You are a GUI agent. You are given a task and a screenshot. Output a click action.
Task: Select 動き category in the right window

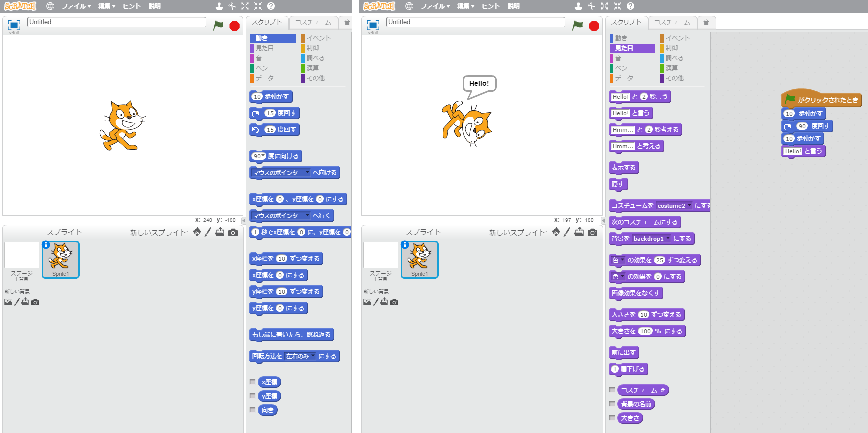click(x=632, y=38)
